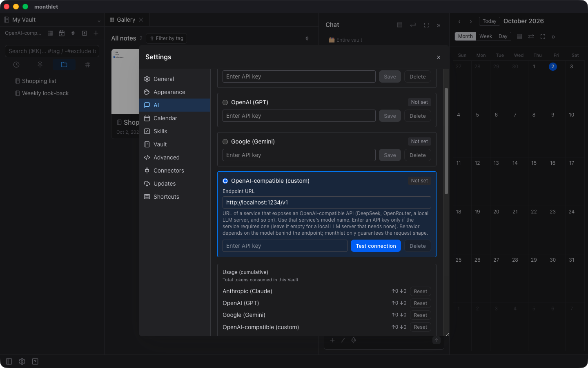The image size is (588, 368).
Task: Click the list layout icon in Chat header
Action: (400, 25)
